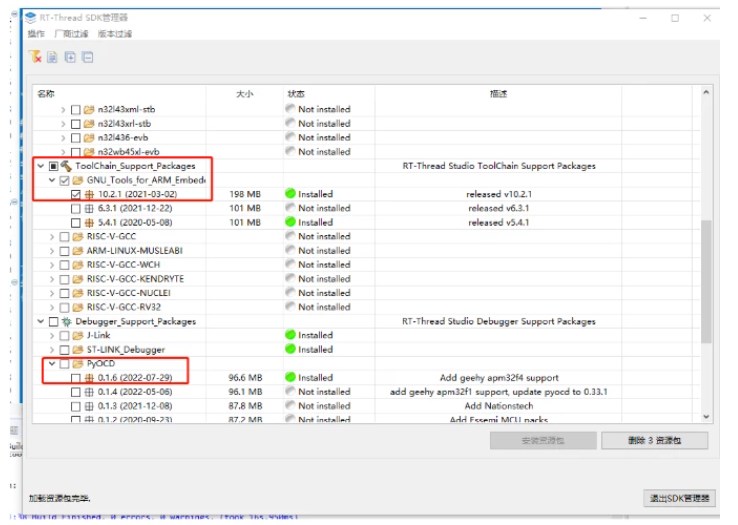This screenshot has width=738, height=525.
Task: Click green Installed status dot for 10.2.1
Action: (290, 194)
